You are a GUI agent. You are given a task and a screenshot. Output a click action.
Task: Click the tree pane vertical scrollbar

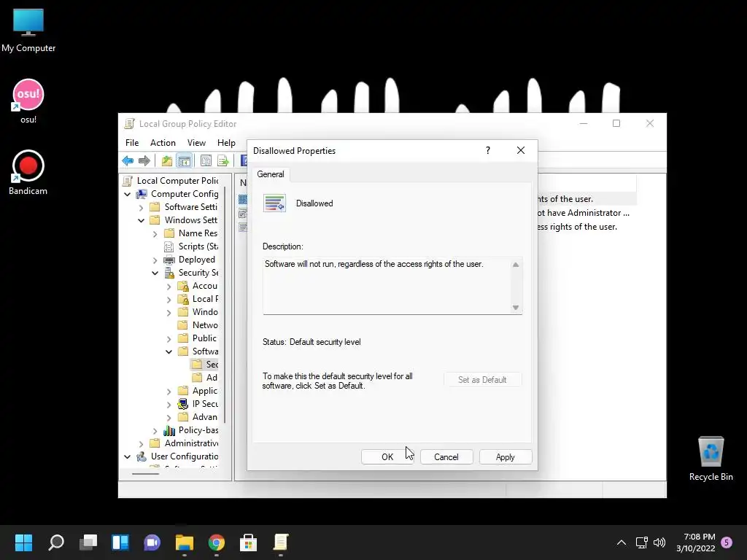[x=225, y=305]
